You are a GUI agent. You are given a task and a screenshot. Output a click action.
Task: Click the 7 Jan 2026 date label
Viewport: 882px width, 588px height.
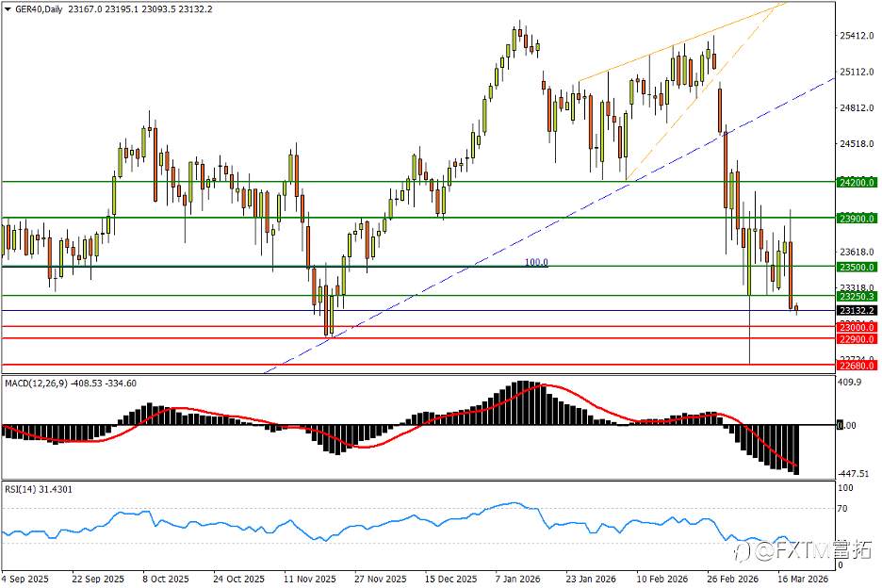click(x=517, y=579)
